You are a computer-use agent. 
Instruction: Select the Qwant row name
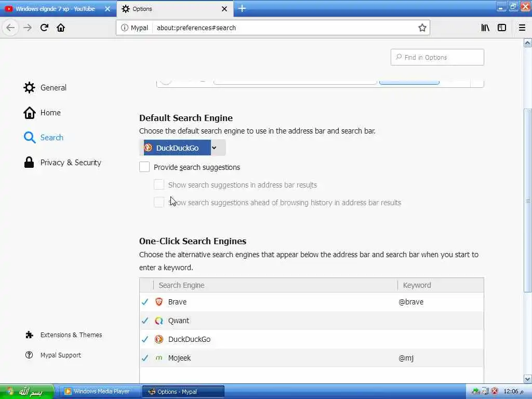click(179, 320)
